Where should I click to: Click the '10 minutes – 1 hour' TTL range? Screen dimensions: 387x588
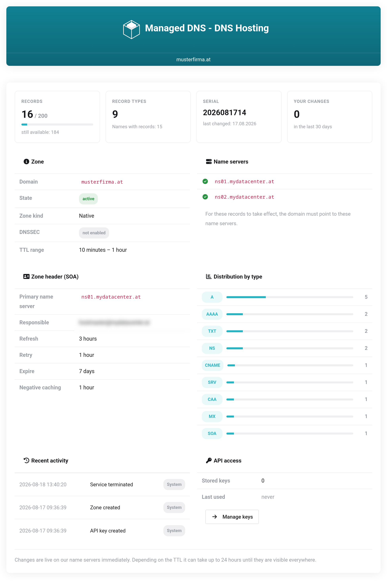(103, 250)
